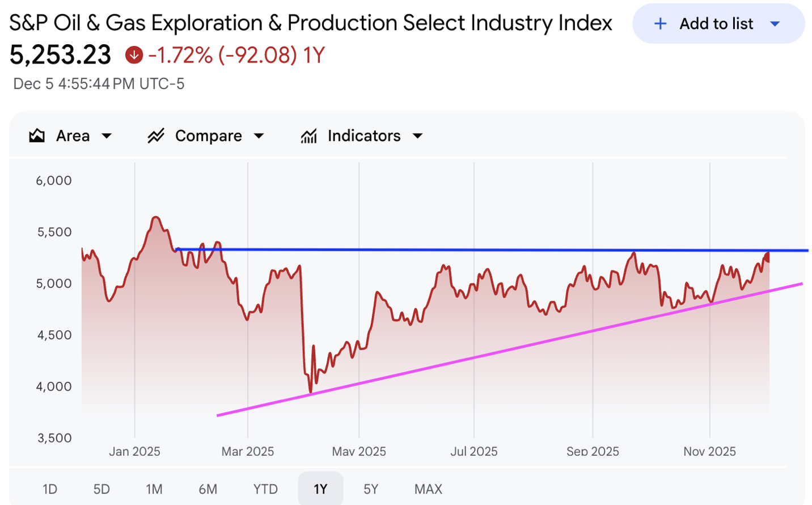
Task: Open the Compare dropdown arrow
Action: point(259,136)
